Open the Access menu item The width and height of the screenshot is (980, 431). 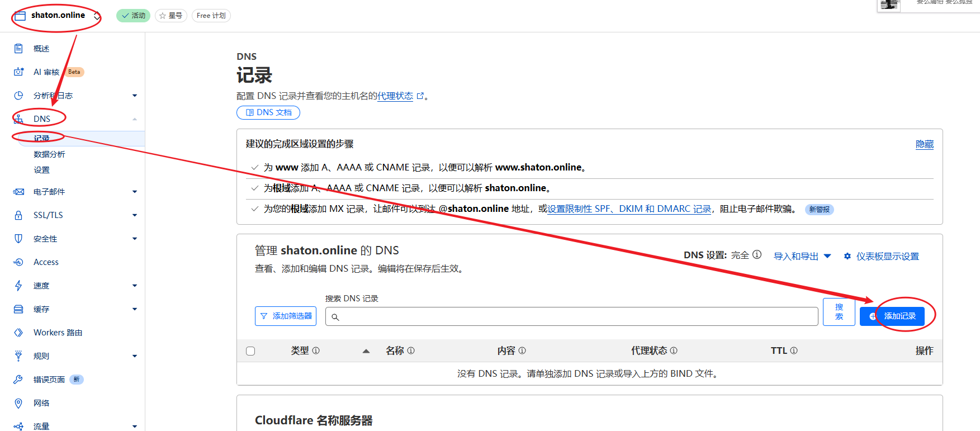click(x=46, y=262)
